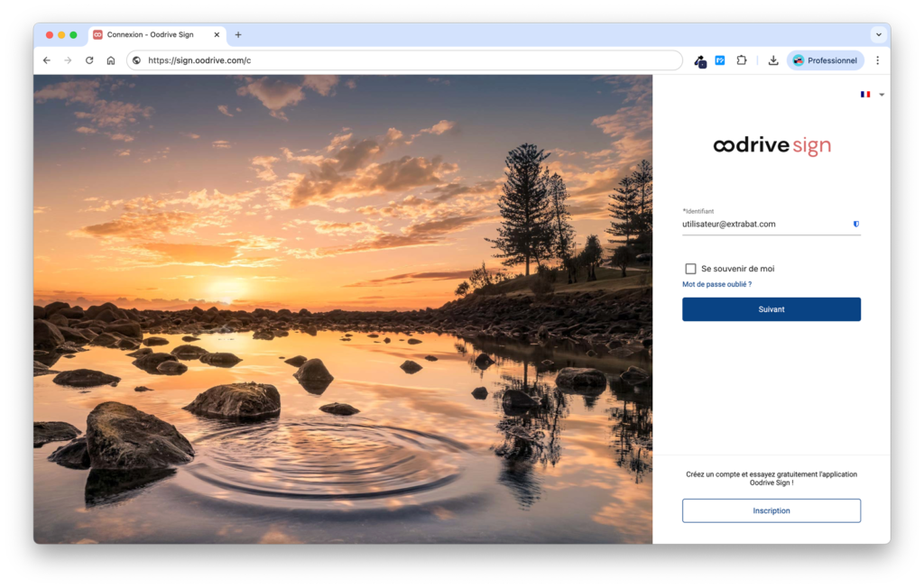Enable the Se souvenir de moi checkbox
The height and width of the screenshot is (588, 924).
point(691,269)
